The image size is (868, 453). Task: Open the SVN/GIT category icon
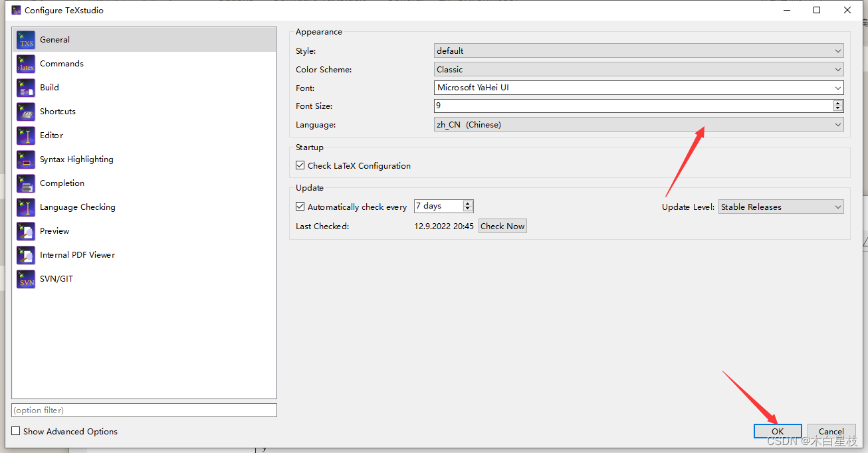coord(26,279)
